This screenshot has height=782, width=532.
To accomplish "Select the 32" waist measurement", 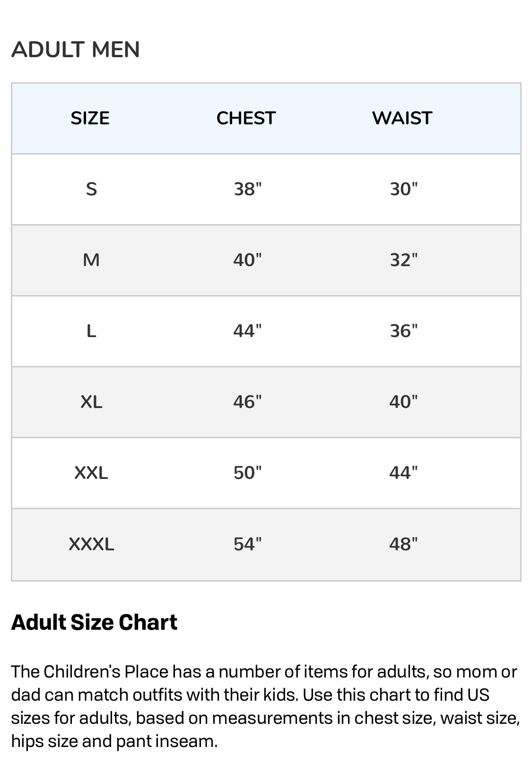I will pyautogui.click(x=403, y=260).
